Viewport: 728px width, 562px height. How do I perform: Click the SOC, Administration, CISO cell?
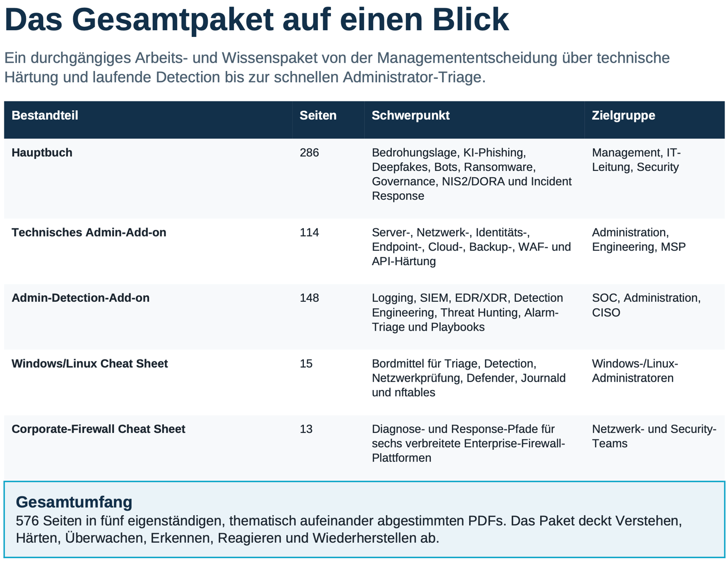click(x=646, y=305)
